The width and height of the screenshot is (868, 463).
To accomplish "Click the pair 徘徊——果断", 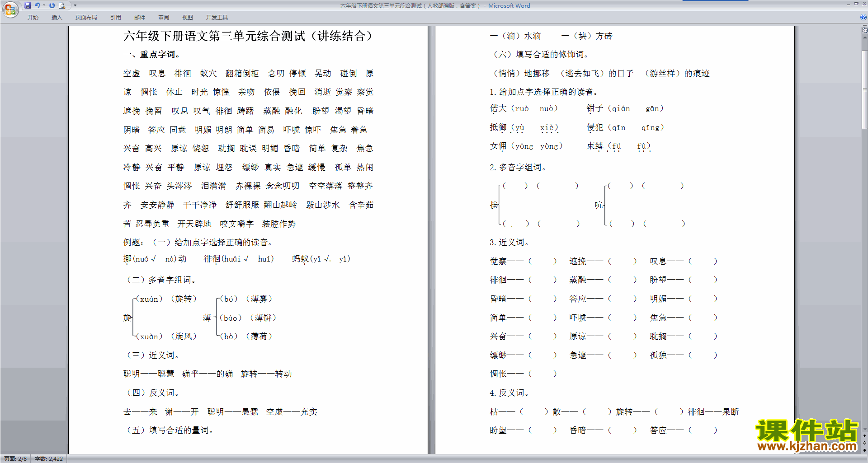I will [x=713, y=412].
